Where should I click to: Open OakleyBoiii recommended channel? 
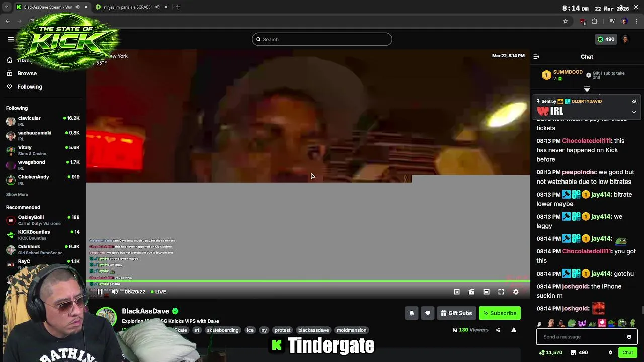[43, 220]
